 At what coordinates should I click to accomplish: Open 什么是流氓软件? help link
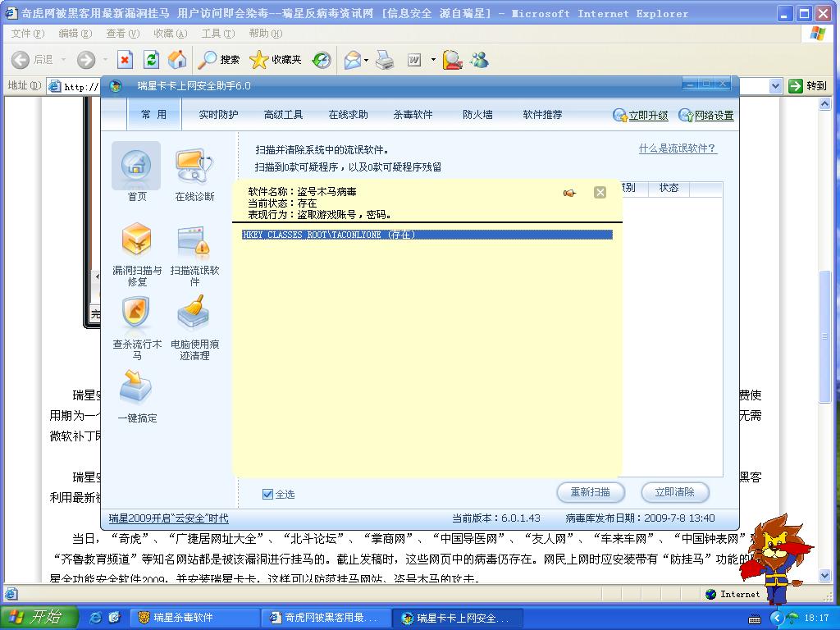pyautogui.click(x=678, y=148)
